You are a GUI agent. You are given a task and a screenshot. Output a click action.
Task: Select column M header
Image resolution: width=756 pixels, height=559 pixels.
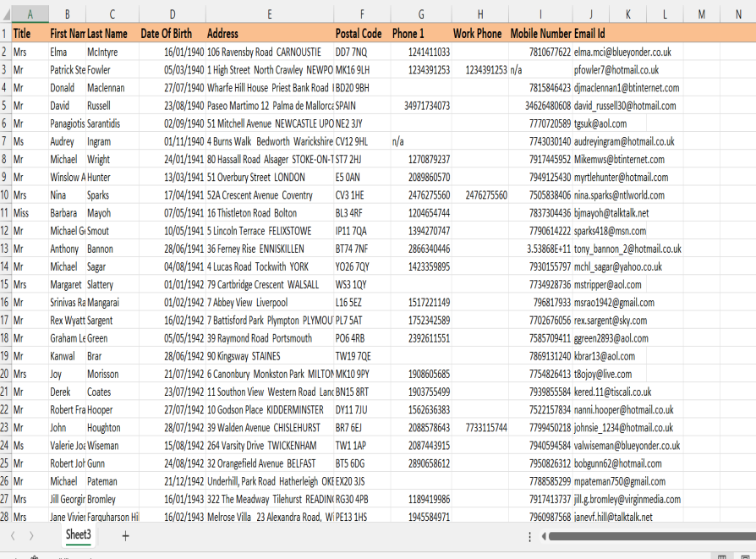[702, 14]
